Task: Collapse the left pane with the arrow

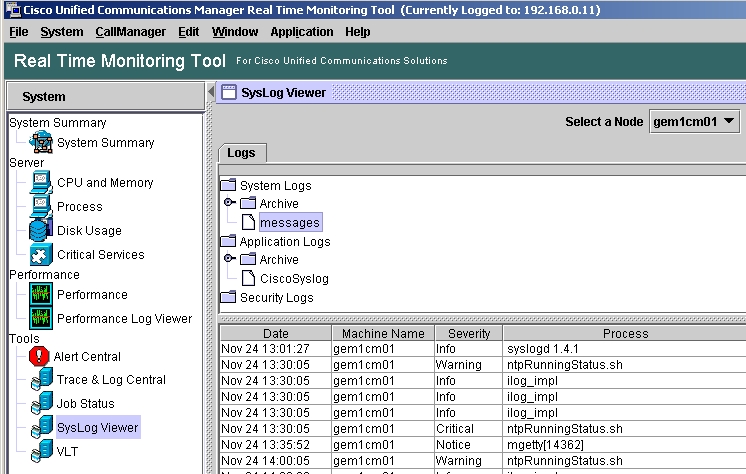Action: [x=211, y=92]
